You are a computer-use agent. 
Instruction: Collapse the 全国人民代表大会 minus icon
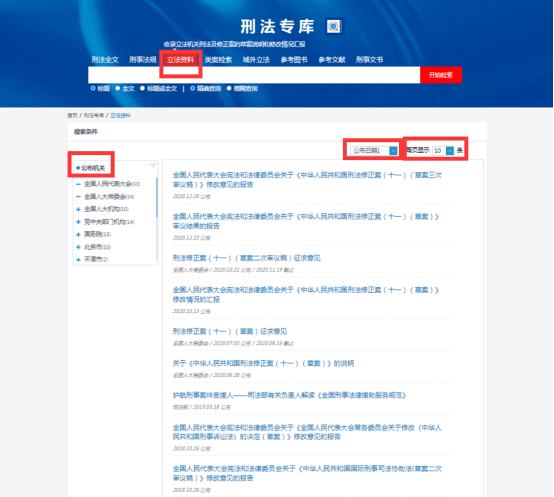click(78, 184)
